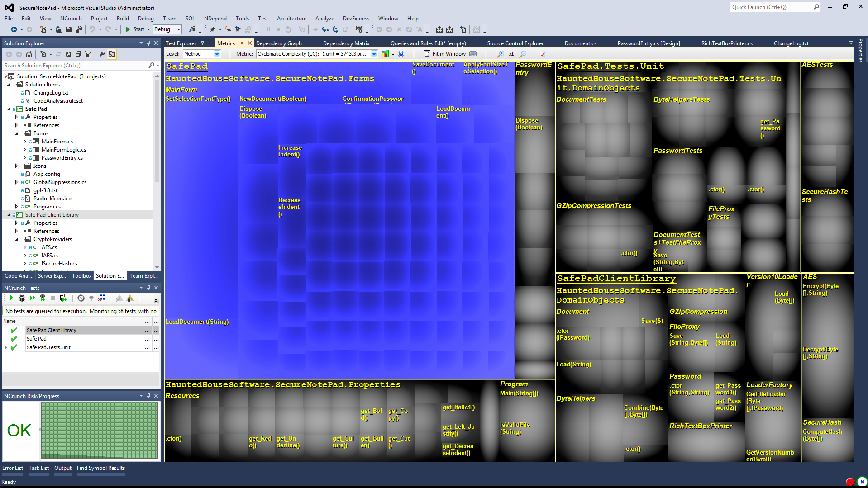The height and width of the screenshot is (488, 868).
Task: Select the ignore tests prohibition icon in NCrunch toolbar
Action: point(82,298)
